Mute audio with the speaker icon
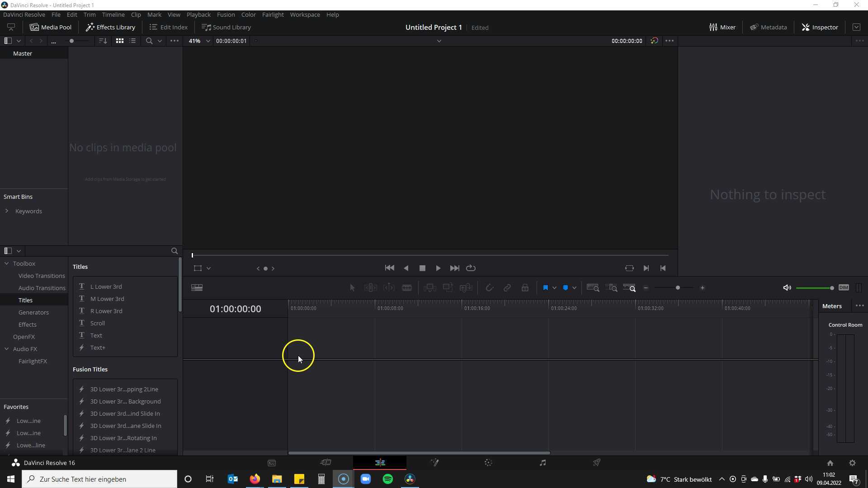Image resolution: width=868 pixels, height=488 pixels. 787,288
